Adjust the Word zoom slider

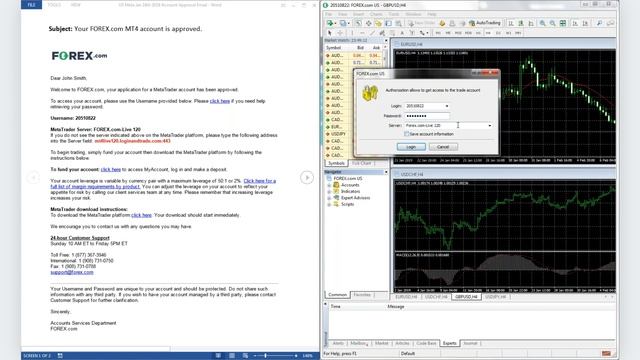click(x=265, y=356)
